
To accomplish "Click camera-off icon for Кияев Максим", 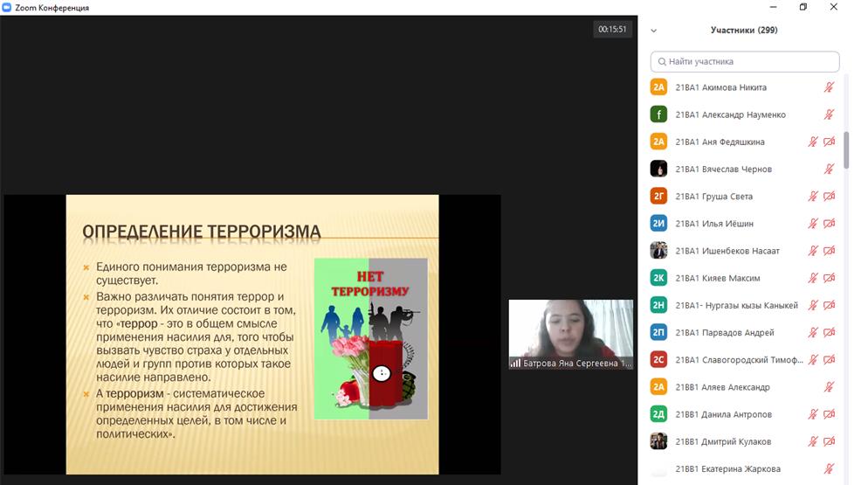I will pos(829,278).
